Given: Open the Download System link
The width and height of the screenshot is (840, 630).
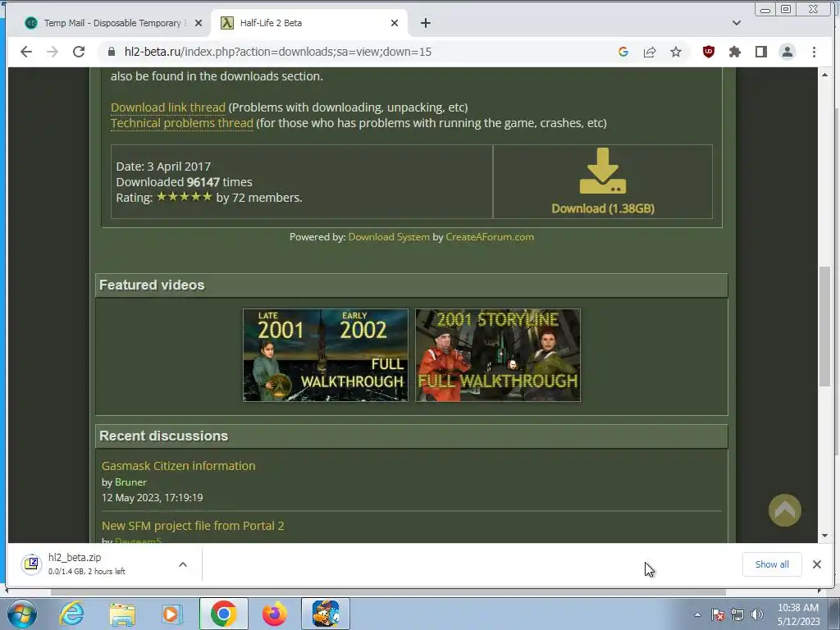Looking at the screenshot, I should (x=389, y=237).
